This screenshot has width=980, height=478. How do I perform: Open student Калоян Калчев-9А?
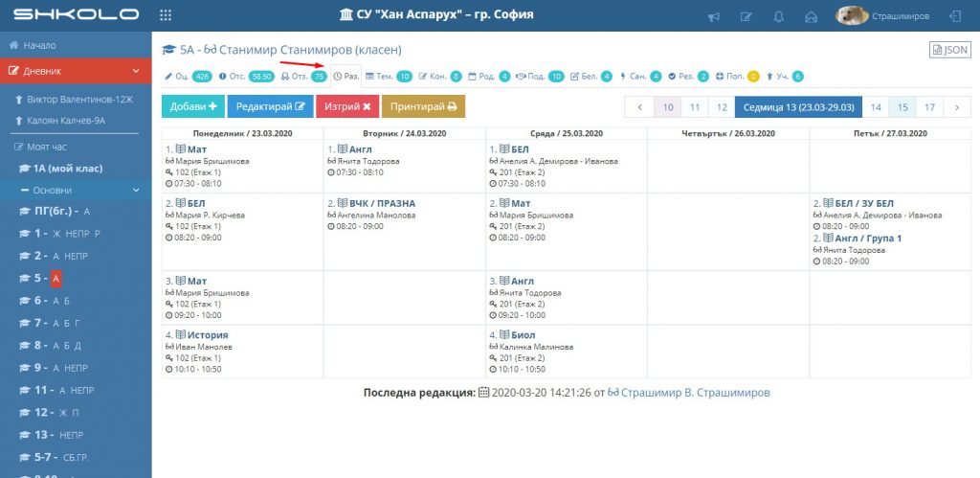click(60, 120)
